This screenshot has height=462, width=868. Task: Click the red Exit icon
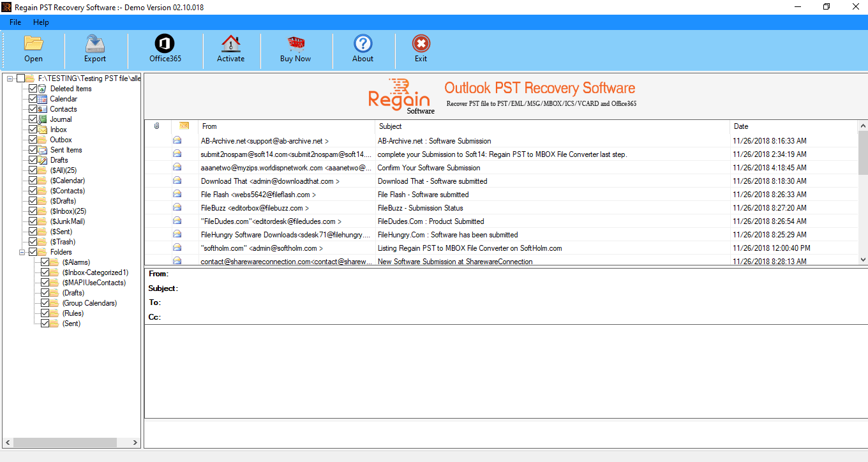click(x=421, y=43)
